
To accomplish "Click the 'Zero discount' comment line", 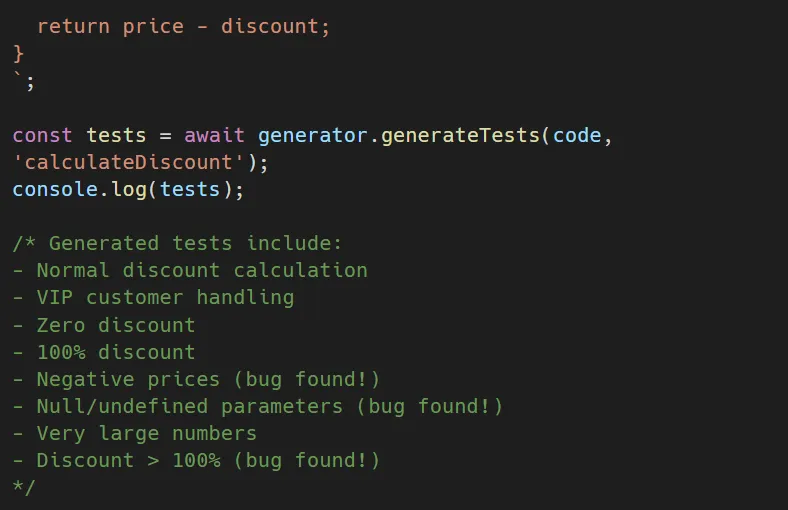I will (x=116, y=325).
